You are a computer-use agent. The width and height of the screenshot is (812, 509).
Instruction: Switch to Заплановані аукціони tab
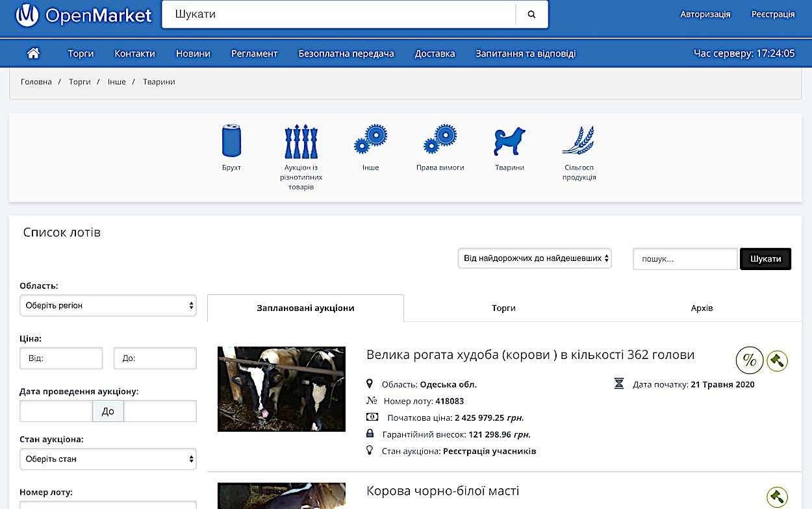click(x=305, y=308)
